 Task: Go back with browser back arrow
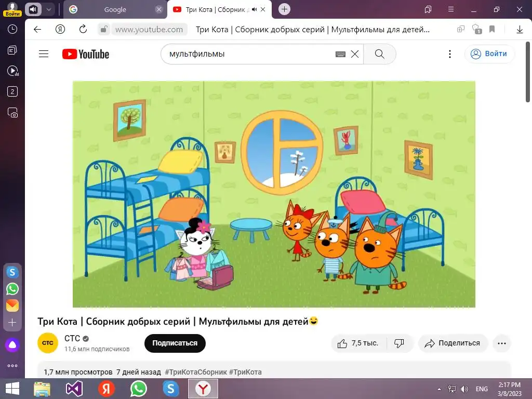pos(37,30)
